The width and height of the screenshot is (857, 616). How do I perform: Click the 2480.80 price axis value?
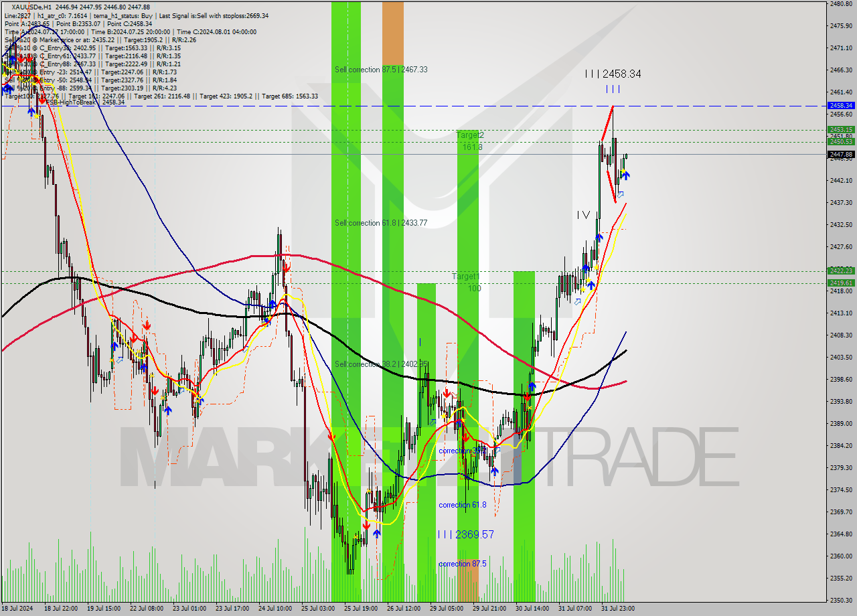tap(841, 4)
